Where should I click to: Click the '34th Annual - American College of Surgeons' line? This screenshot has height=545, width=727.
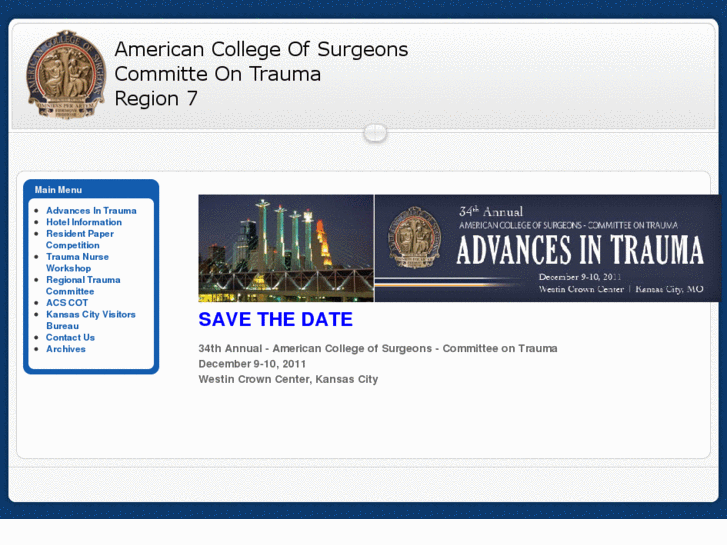pos(377,349)
